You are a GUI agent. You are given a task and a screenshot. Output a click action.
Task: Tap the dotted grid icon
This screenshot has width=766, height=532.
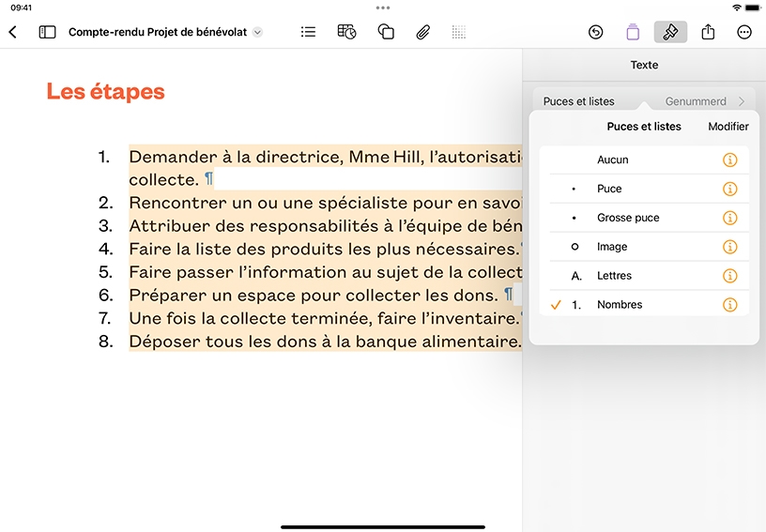coord(459,32)
